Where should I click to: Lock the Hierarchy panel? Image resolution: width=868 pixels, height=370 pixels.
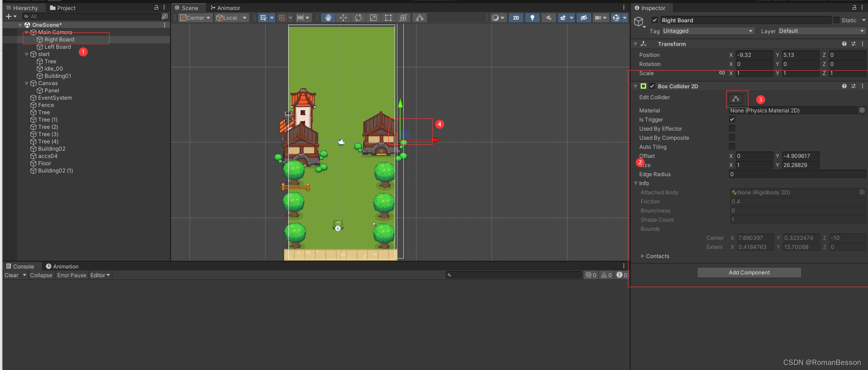[x=156, y=7]
